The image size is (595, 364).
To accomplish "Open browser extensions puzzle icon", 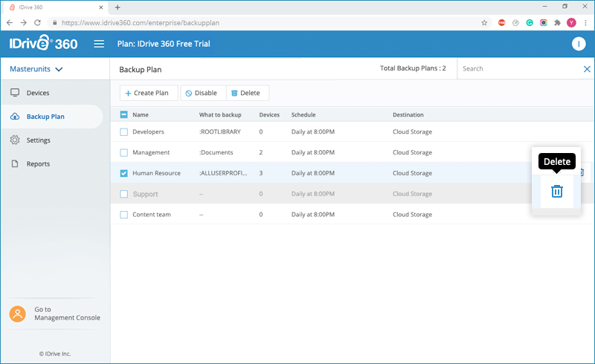I will click(557, 23).
